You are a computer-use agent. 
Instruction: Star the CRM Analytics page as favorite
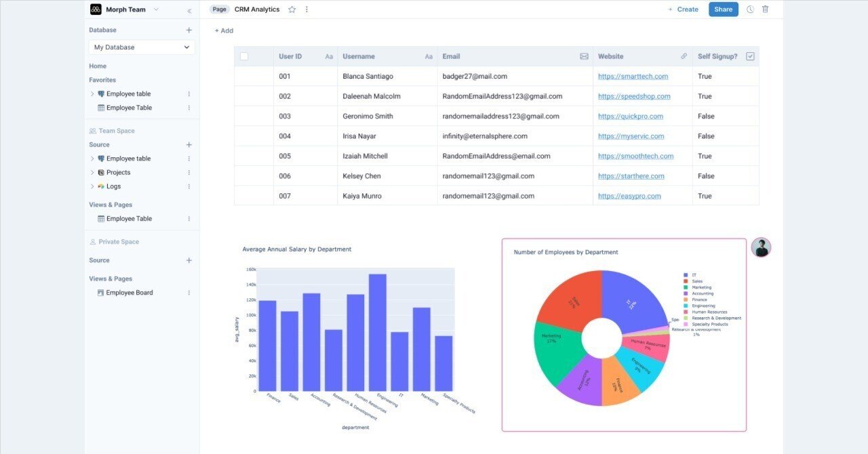pyautogui.click(x=292, y=9)
